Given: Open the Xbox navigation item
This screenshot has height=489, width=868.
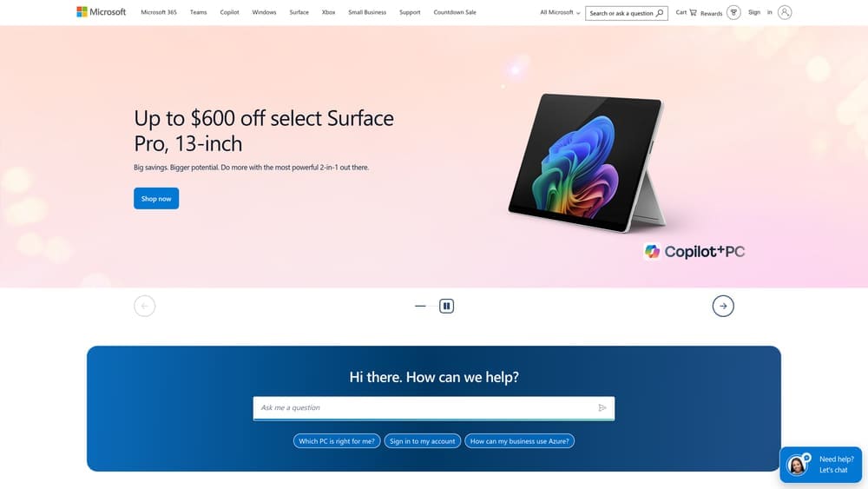Looking at the screenshot, I should click(328, 12).
